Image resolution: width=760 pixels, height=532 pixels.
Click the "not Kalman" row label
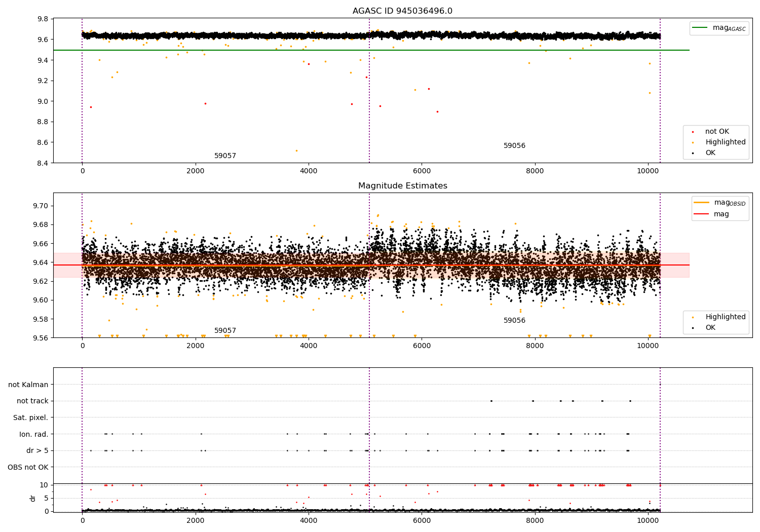(28, 385)
